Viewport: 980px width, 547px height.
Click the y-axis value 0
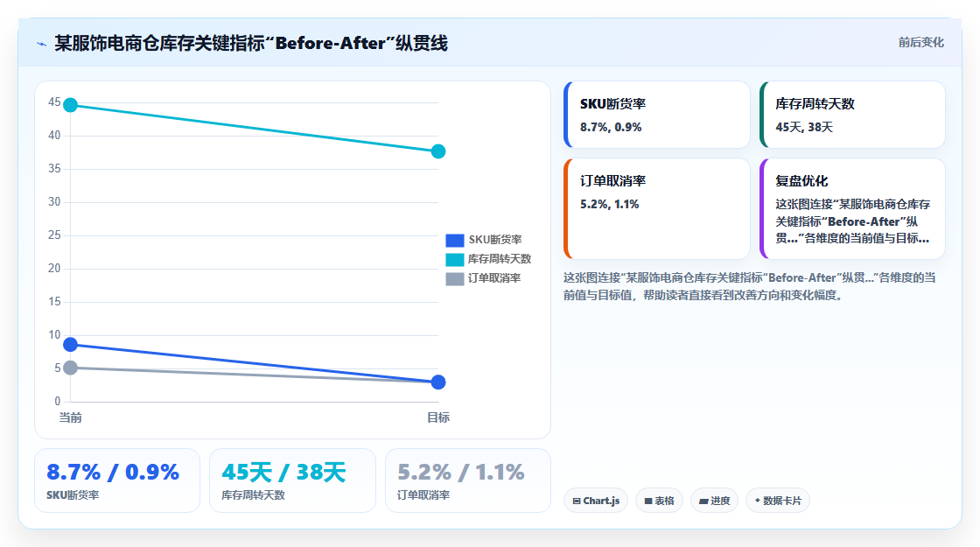(58, 402)
